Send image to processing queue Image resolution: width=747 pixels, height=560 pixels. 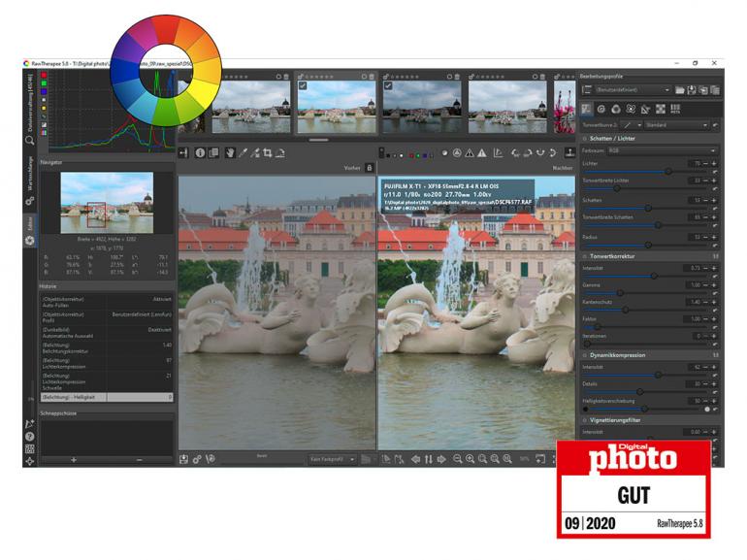[197, 459]
